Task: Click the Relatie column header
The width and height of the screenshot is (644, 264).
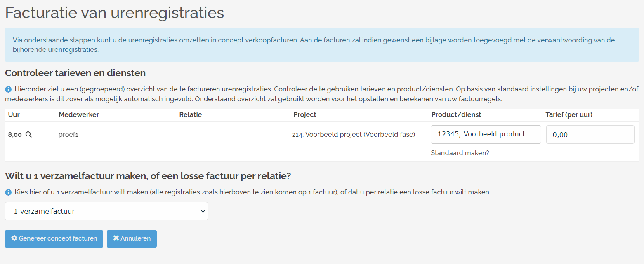Action: (x=191, y=115)
